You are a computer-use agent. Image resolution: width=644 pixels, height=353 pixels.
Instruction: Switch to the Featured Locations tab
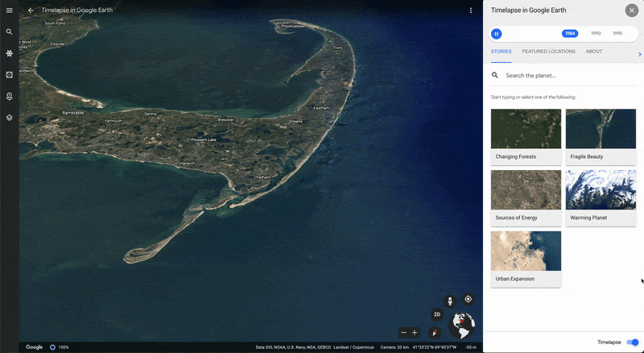click(x=548, y=52)
